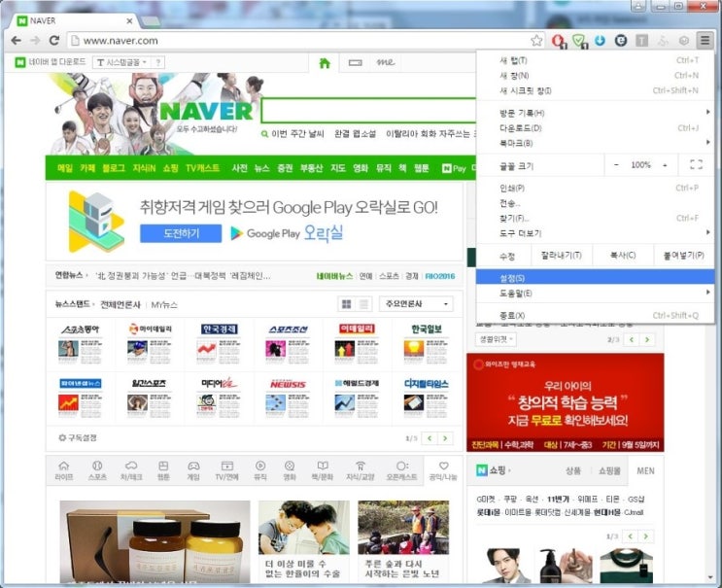This screenshot has width=722, height=588.
Task: Open the 게임 category icon
Action: click(x=193, y=470)
